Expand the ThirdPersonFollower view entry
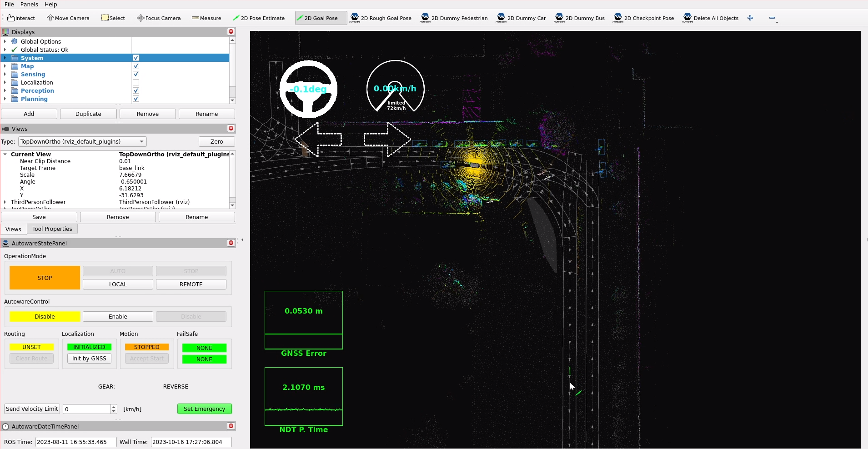868x449 pixels. point(5,202)
